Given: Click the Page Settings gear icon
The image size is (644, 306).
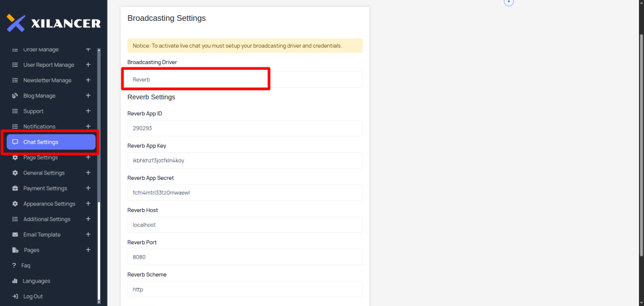Looking at the screenshot, I should click(15, 157).
